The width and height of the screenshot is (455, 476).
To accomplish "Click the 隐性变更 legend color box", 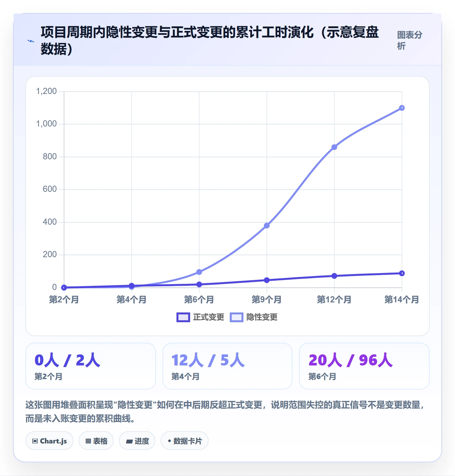I will point(237,317).
